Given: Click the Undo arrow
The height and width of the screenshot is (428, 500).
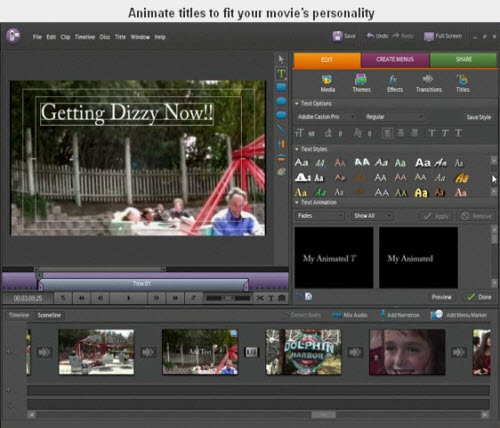Looking at the screenshot, I should click(370, 35).
